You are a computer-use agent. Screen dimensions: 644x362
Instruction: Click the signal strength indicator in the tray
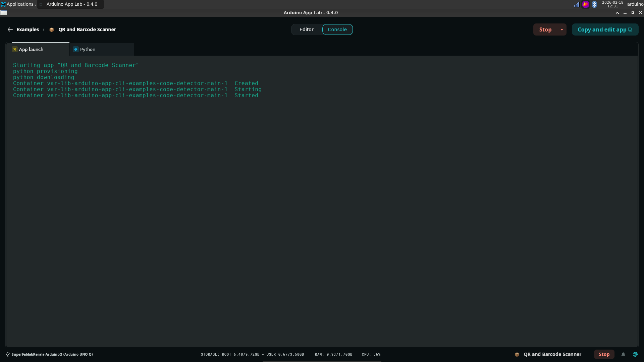point(577,4)
